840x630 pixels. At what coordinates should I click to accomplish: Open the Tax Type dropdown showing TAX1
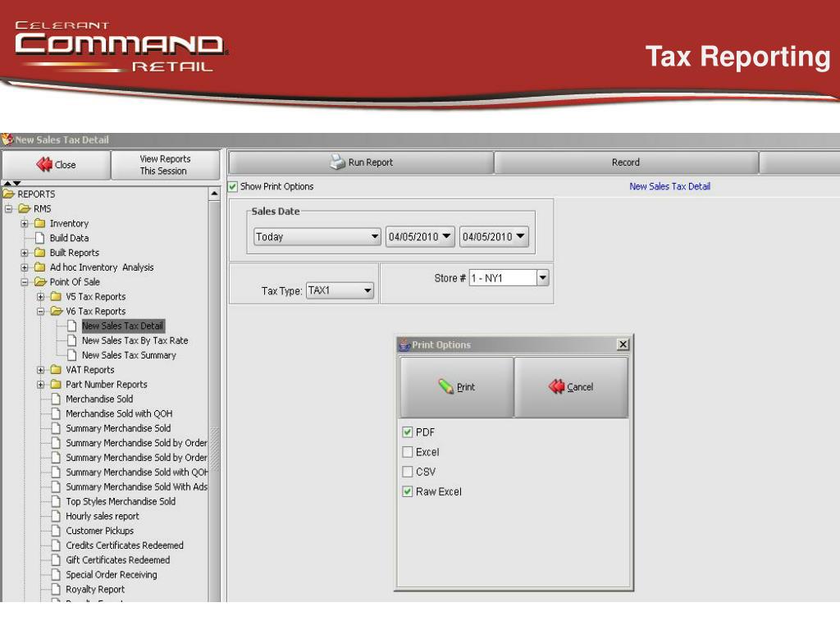click(x=340, y=290)
